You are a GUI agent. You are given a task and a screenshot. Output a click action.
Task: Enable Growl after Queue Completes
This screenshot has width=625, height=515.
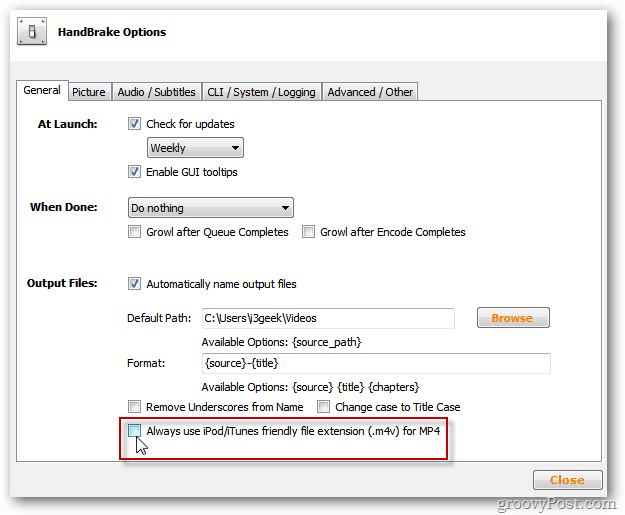coord(134,232)
